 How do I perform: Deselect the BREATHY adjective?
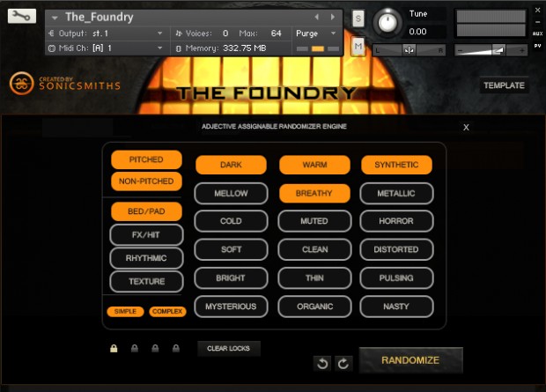(314, 194)
